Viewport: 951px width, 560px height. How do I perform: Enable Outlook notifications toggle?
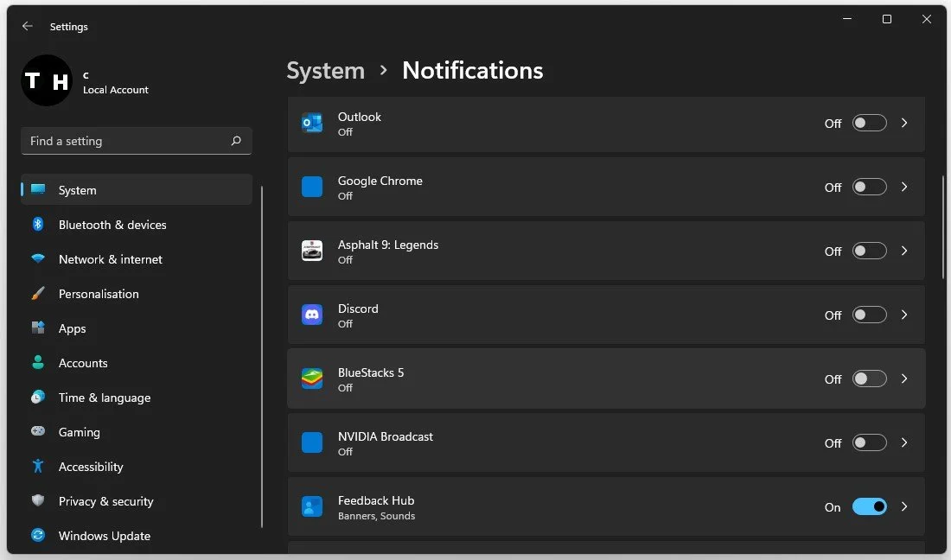click(x=869, y=123)
